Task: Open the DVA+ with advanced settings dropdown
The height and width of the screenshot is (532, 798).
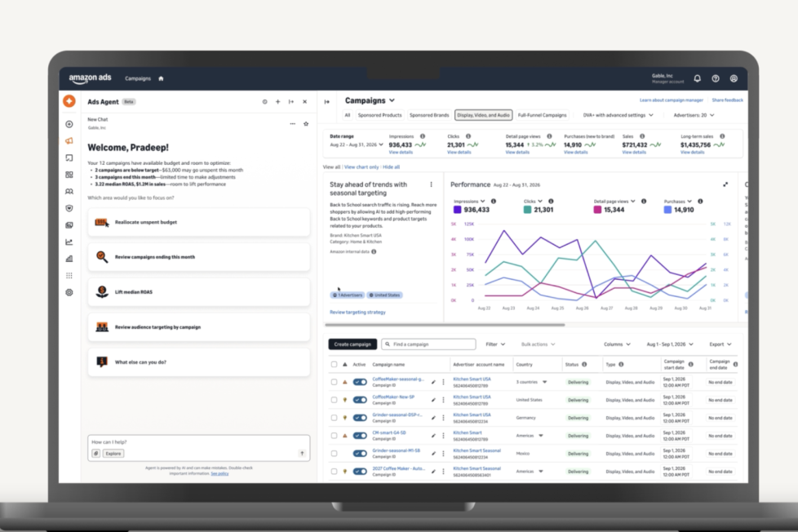Action: pyautogui.click(x=618, y=115)
